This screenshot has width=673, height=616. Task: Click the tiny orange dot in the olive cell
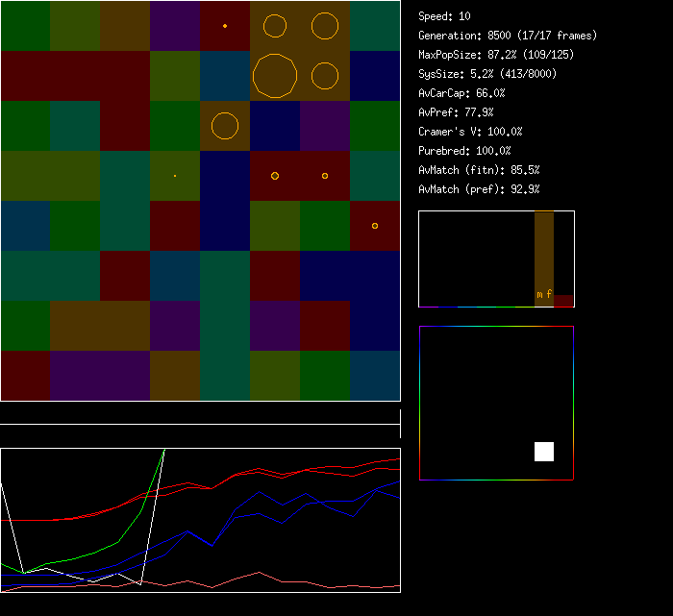coord(175,176)
